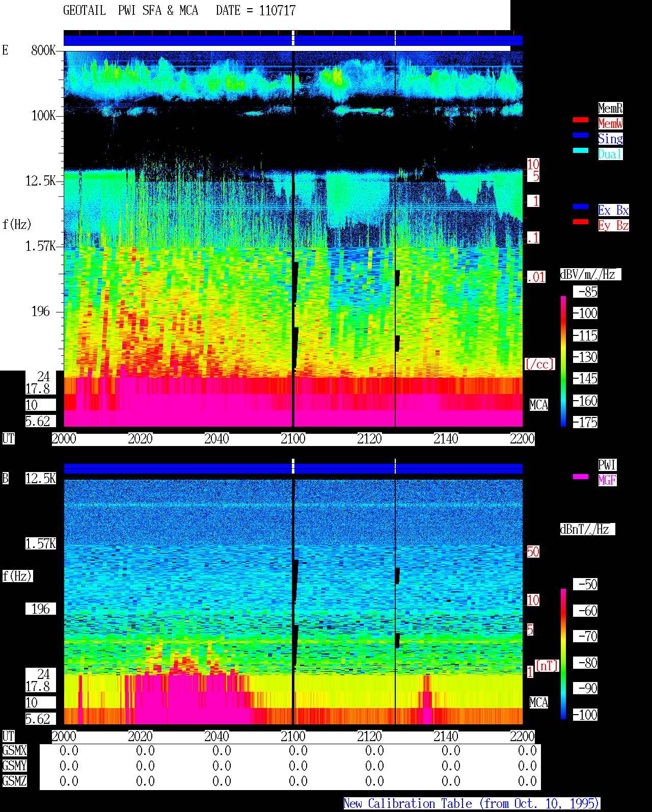Click the dBV/m/√Hz unit label

[x=590, y=274]
